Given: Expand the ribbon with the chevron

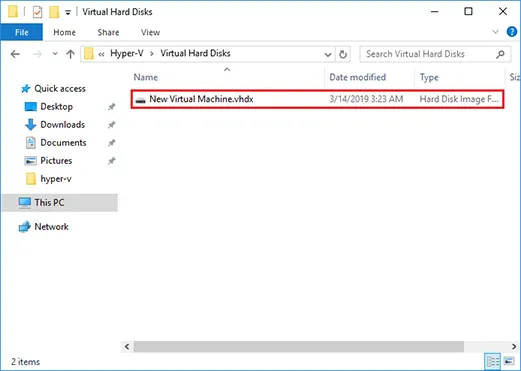Looking at the screenshot, I should [x=495, y=32].
